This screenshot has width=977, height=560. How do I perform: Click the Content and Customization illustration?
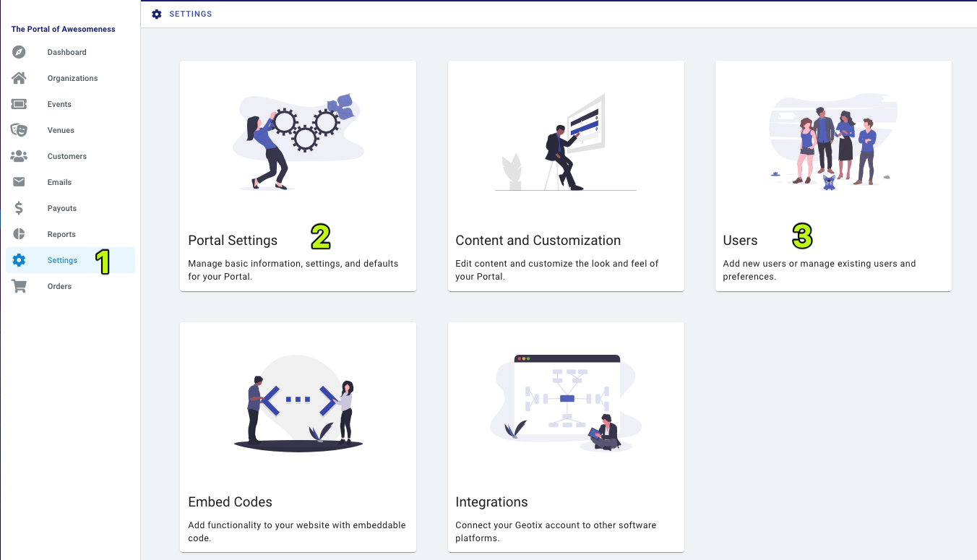pyautogui.click(x=566, y=142)
